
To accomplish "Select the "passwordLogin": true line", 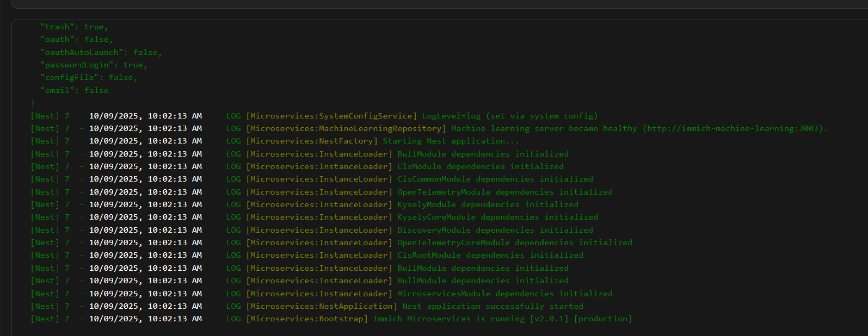I will [94, 65].
